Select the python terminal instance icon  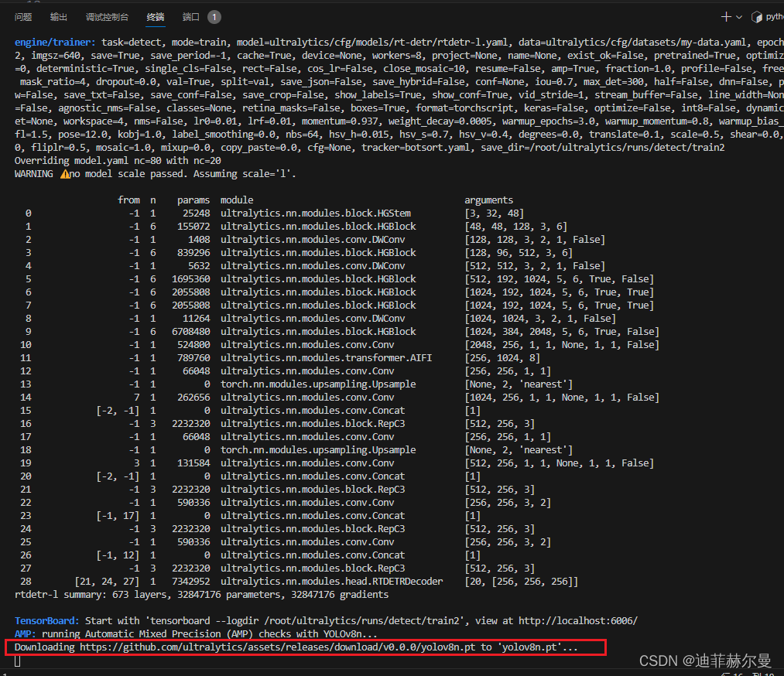(756, 17)
